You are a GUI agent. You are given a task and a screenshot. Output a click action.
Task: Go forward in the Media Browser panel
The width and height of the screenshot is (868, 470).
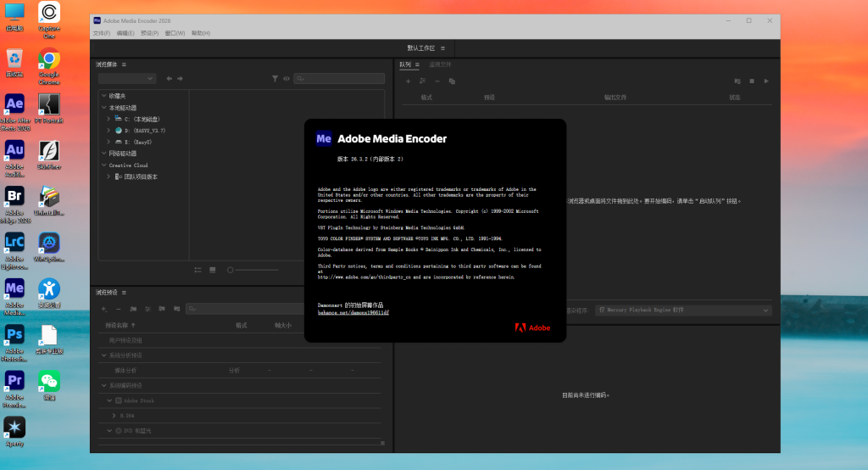click(180, 79)
